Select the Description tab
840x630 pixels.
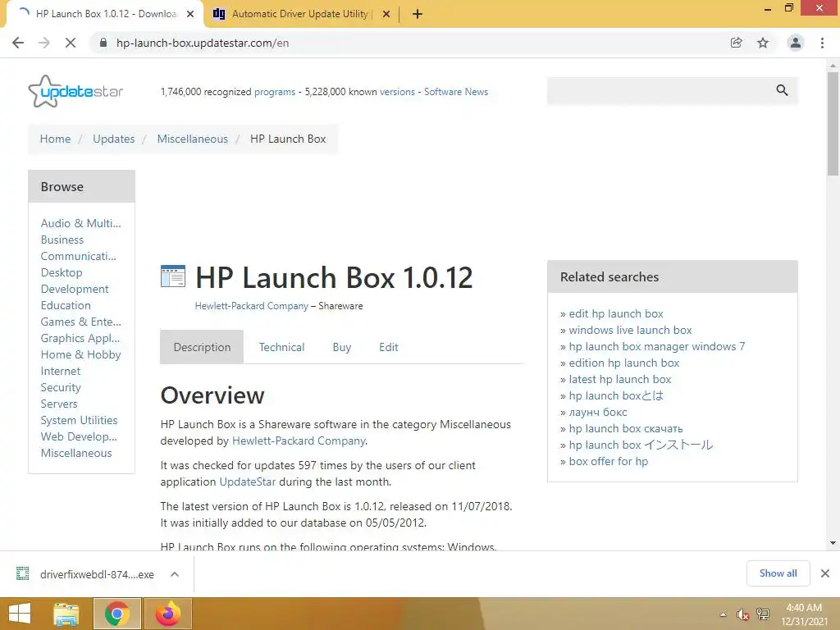[202, 347]
